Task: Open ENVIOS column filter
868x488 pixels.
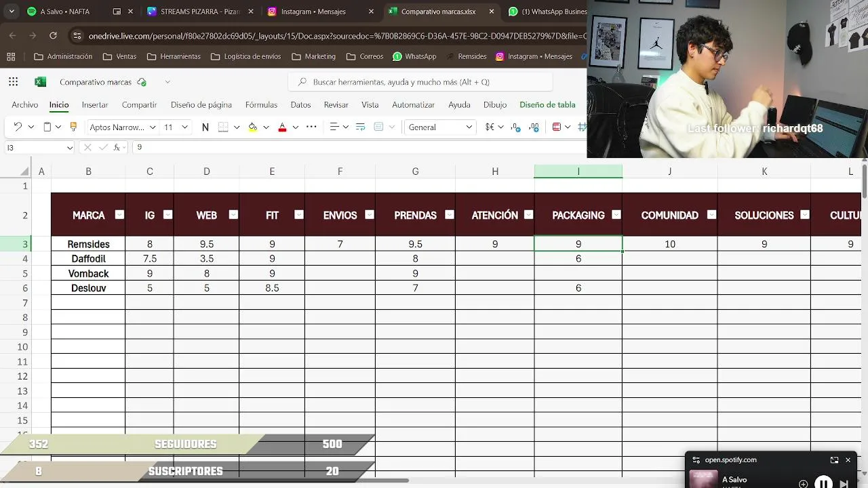Action: tap(370, 215)
